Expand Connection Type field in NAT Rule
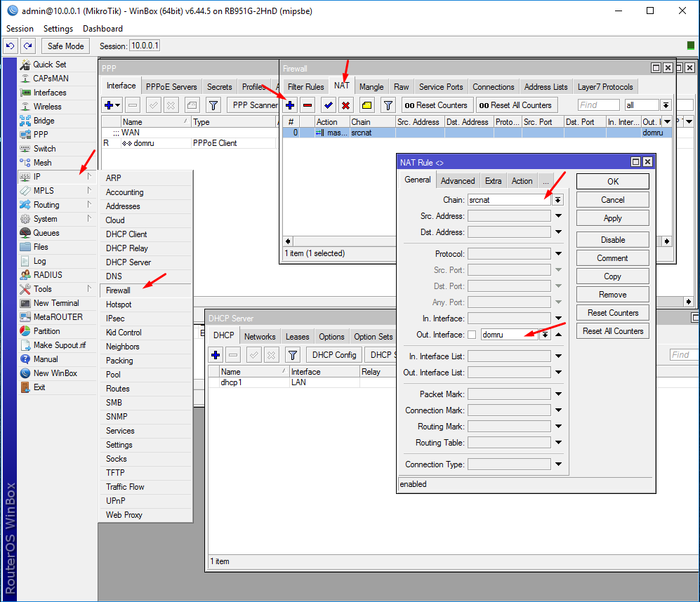Screen dimensions: 700x602 tap(558, 464)
